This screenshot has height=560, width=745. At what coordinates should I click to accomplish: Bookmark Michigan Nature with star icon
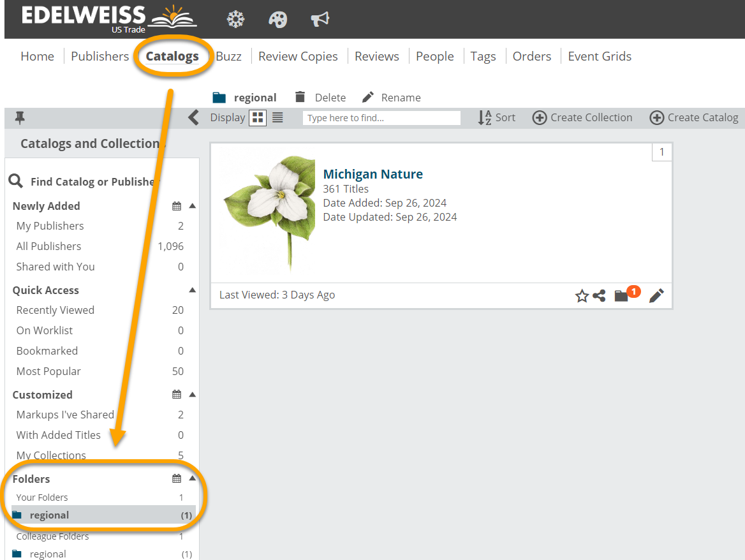(582, 296)
